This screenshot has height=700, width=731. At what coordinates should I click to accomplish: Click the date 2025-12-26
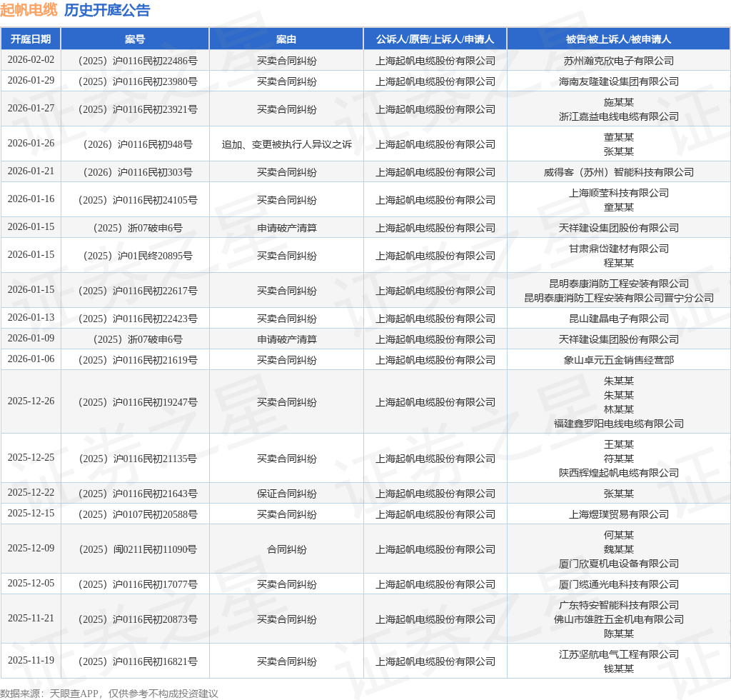[x=31, y=401]
